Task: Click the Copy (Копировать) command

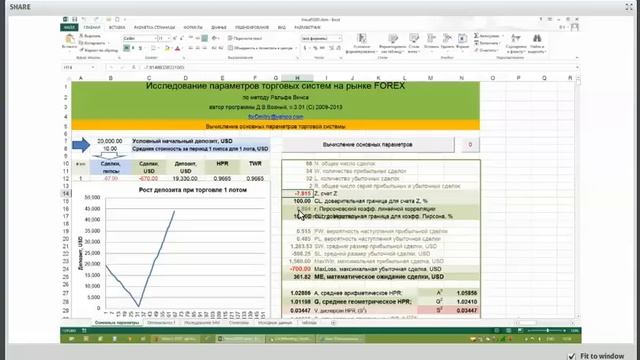Action: 92,43
